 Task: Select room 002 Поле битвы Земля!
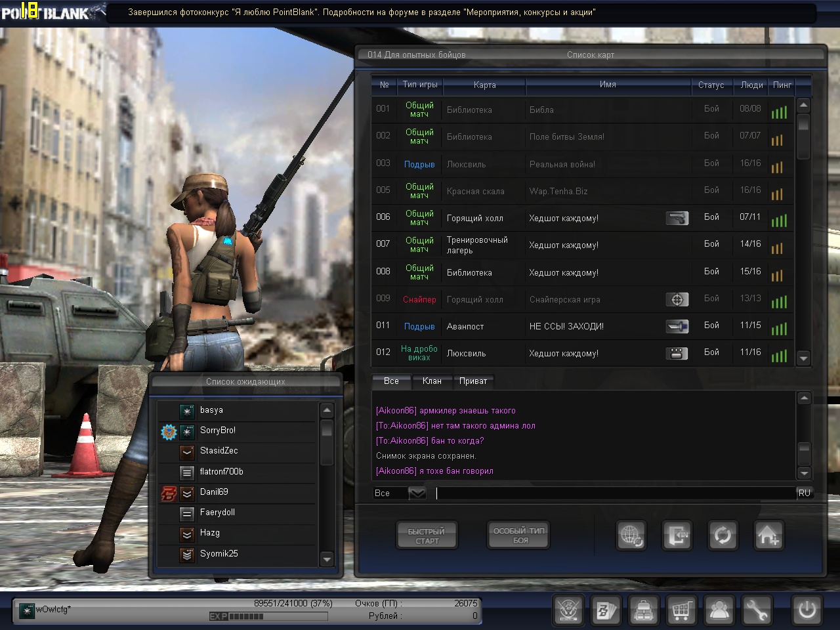(x=582, y=136)
